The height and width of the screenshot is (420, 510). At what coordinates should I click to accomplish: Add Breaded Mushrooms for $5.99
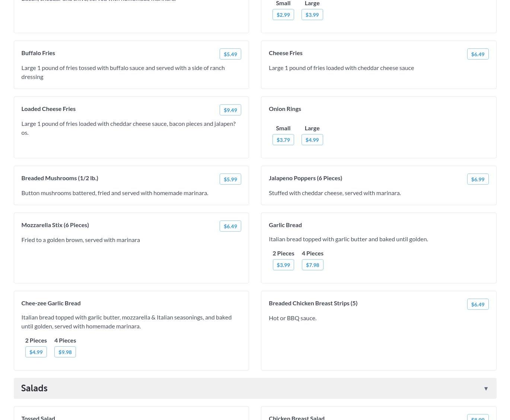coord(230,179)
